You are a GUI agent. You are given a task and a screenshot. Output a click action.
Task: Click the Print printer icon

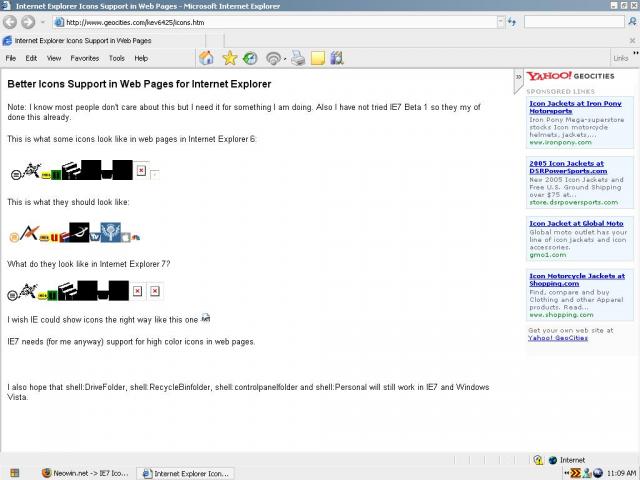click(x=298, y=58)
